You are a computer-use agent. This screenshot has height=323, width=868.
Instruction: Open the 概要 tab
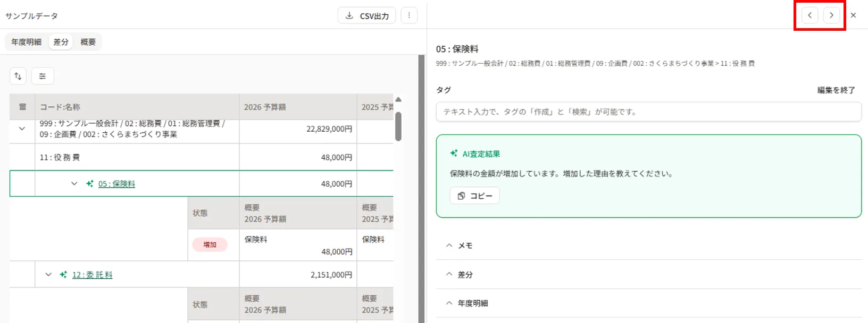tap(88, 42)
